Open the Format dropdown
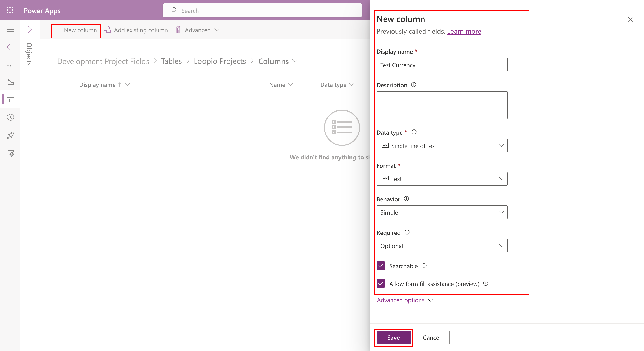 pyautogui.click(x=442, y=179)
